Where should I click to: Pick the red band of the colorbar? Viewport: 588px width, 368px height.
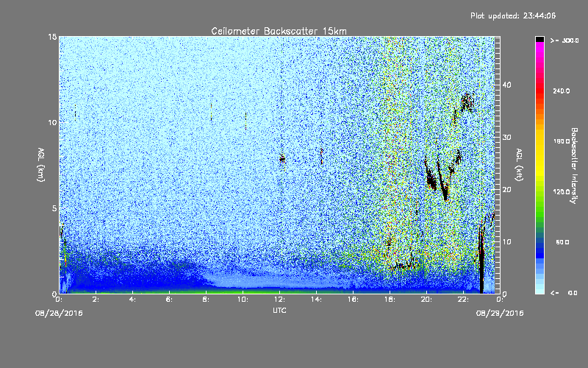point(539,92)
